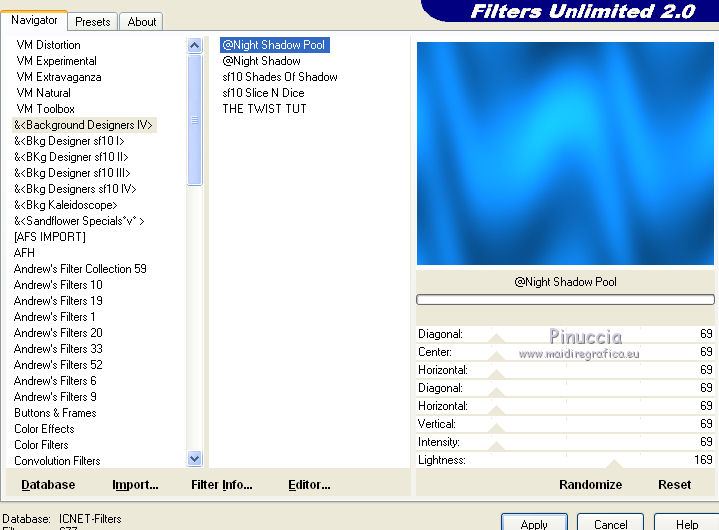Image resolution: width=719 pixels, height=530 pixels.
Task: Click the Center slider handle
Action: 497,357
